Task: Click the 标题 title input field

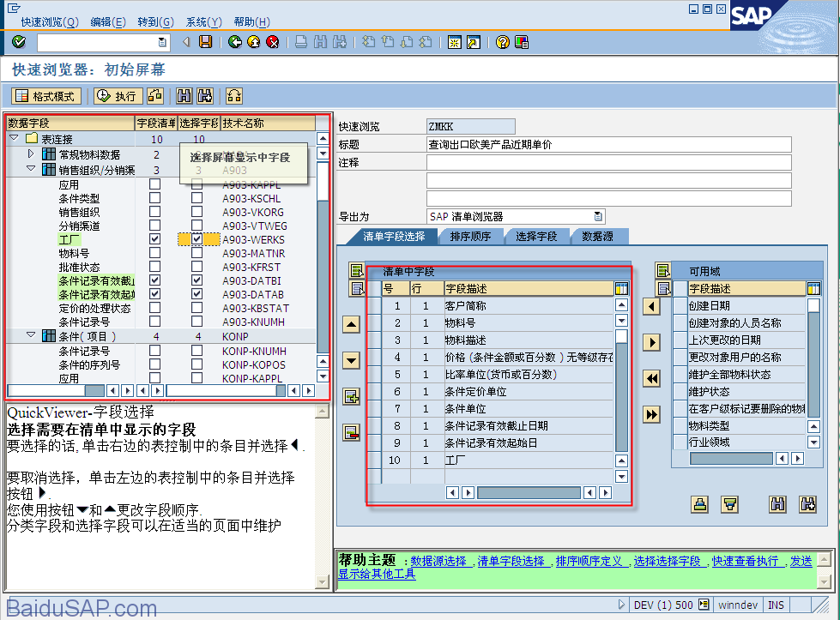Action: (608, 145)
